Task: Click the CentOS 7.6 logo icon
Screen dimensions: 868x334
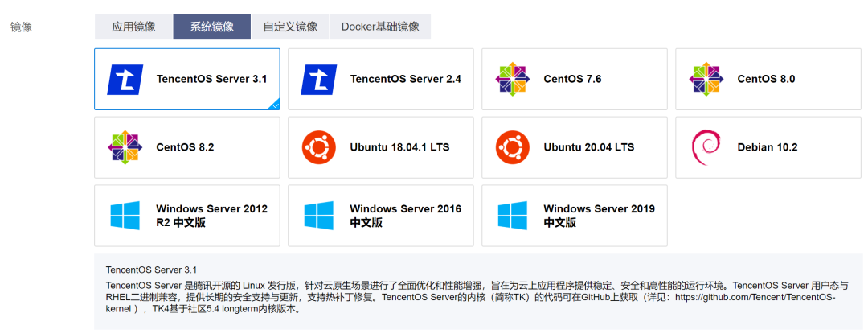Action: [513, 79]
